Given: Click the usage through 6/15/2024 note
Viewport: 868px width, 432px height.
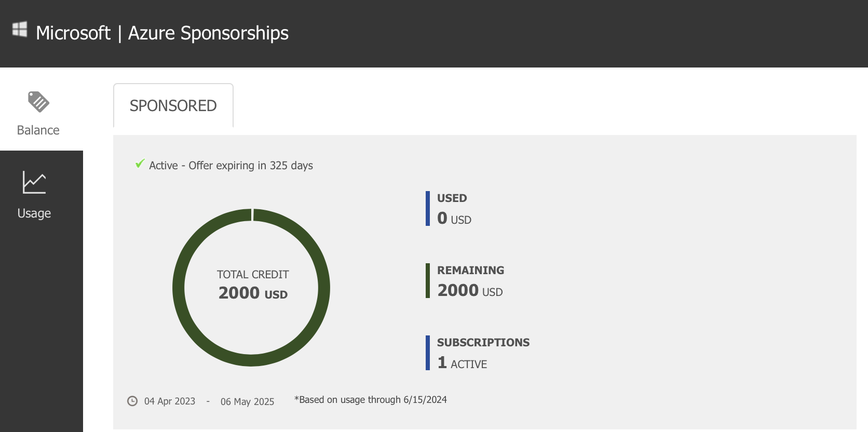Looking at the screenshot, I should [x=371, y=400].
